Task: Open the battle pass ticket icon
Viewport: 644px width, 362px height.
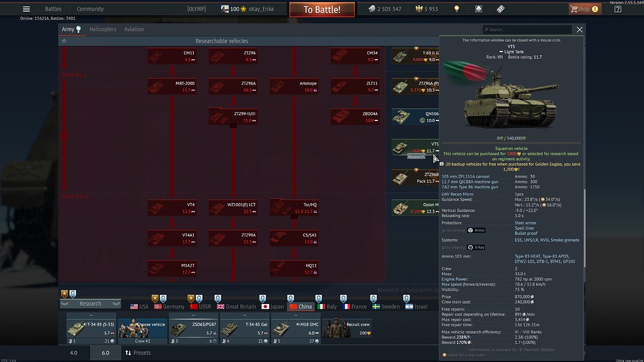Action: point(500,9)
